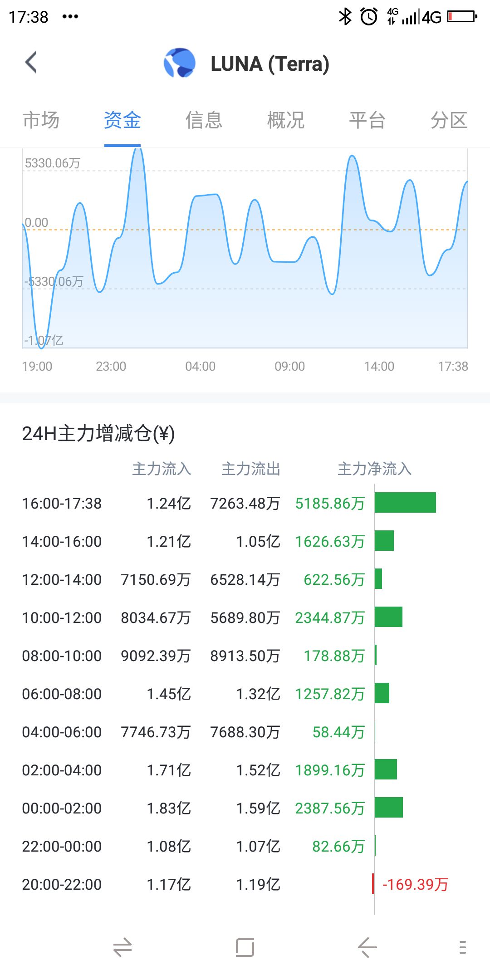This screenshot has width=490, height=980.
Task: Select the 02:00-04:00 time row
Action: (245, 770)
